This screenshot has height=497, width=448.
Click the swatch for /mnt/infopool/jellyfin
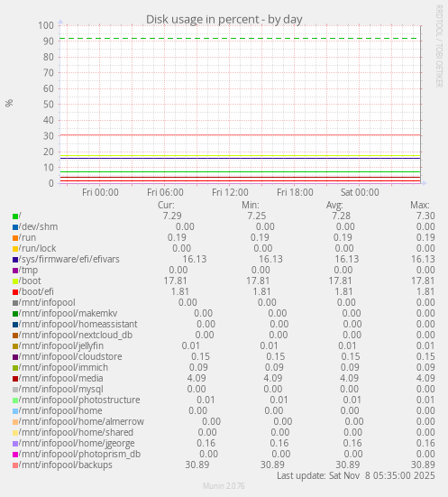pyautogui.click(x=15, y=346)
